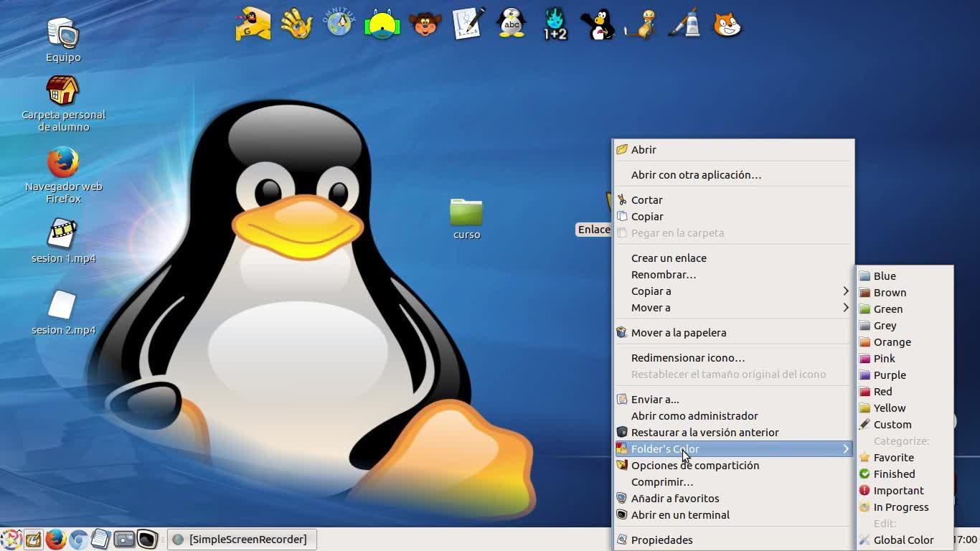Apply the Pink folder color
Viewport: 980px width, 551px height.
point(905,359)
